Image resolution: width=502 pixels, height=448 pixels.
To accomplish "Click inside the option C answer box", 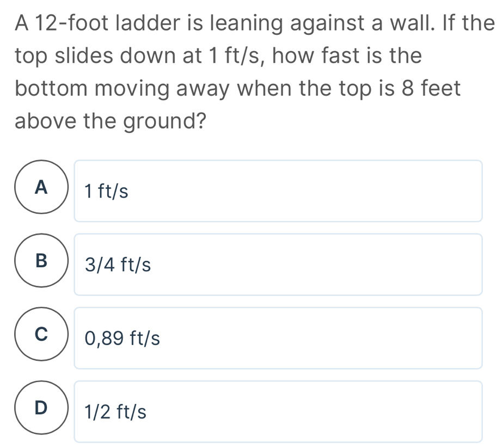I will [278, 338].
